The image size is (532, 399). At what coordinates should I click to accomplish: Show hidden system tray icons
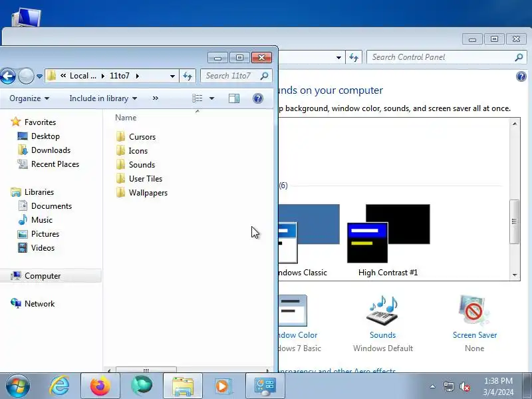(433, 386)
